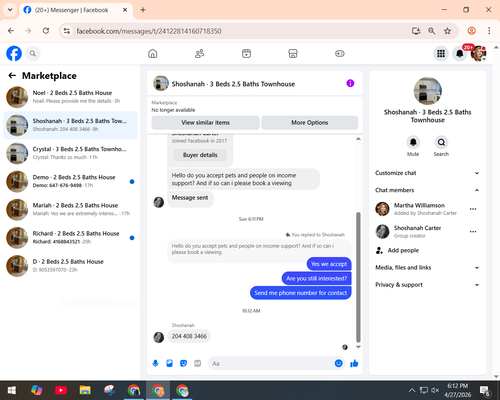Click the taskbar volume muted icon
The image size is (500, 400).
tap(435, 390)
